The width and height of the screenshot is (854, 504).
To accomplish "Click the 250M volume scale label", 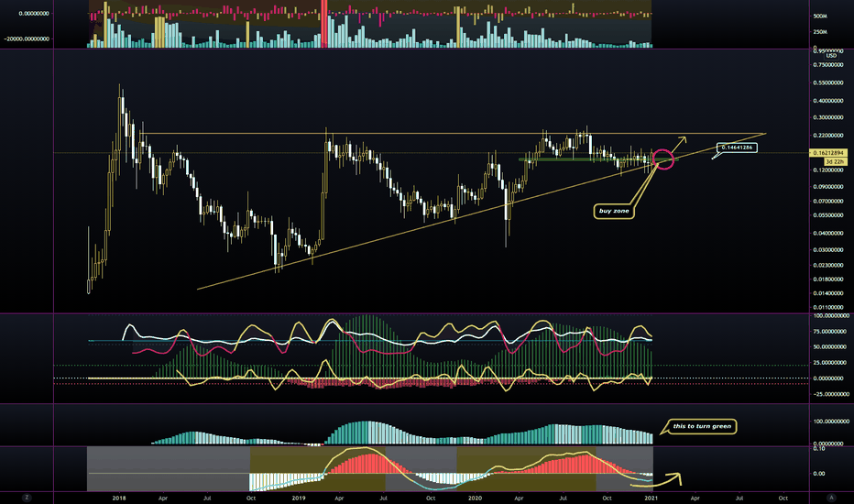I will click(x=820, y=32).
